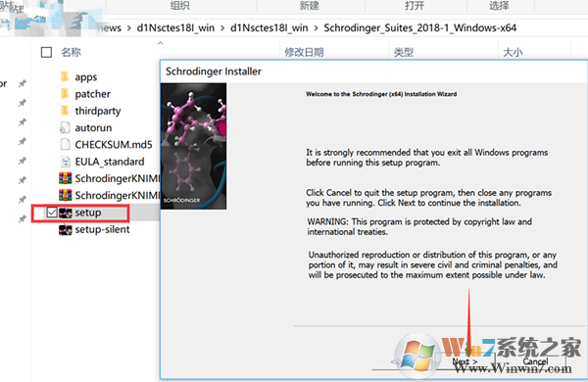Expand the chevron after the news breadcrumb
588x382 pixels.
[x=129, y=28]
